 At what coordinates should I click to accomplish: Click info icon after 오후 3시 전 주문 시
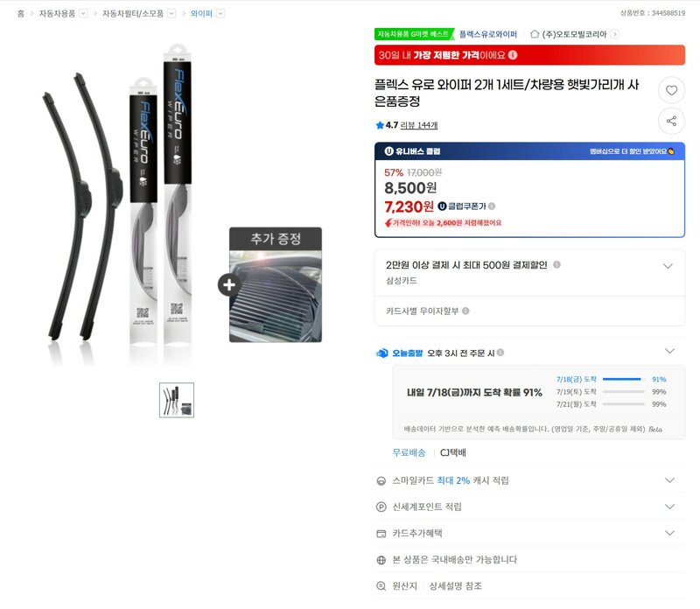tap(500, 353)
